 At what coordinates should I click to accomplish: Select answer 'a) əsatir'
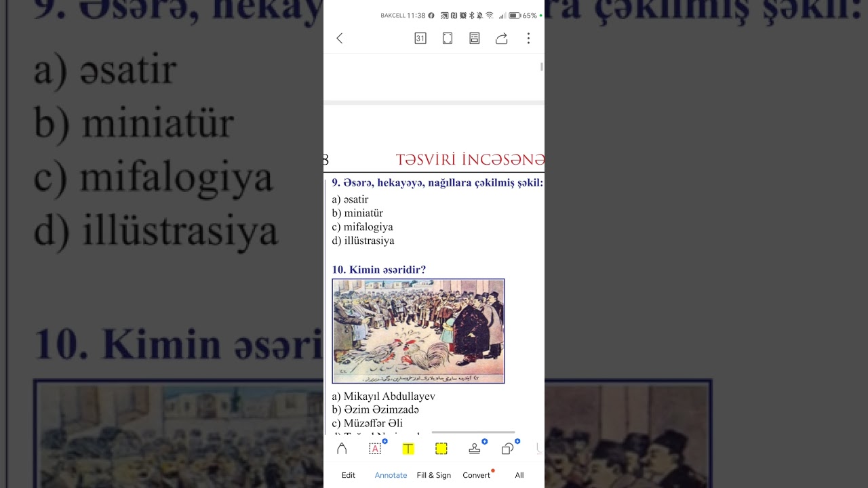coord(351,199)
